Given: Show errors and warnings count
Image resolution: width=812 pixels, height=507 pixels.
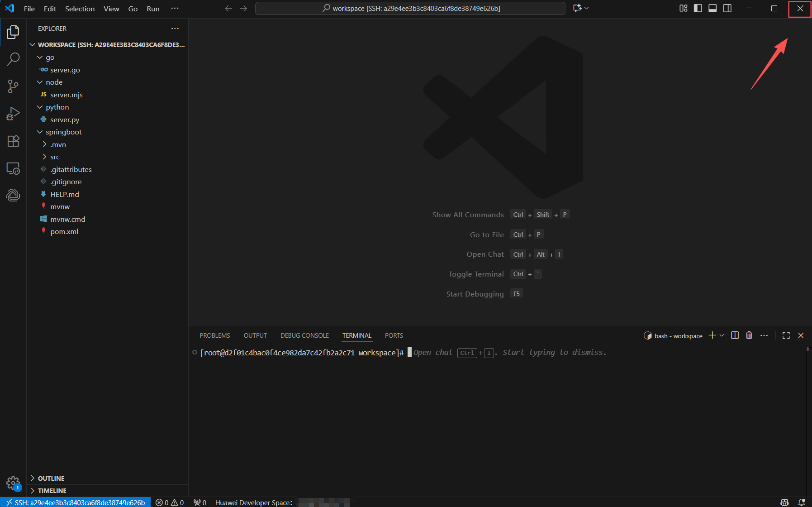Looking at the screenshot, I should (x=170, y=502).
